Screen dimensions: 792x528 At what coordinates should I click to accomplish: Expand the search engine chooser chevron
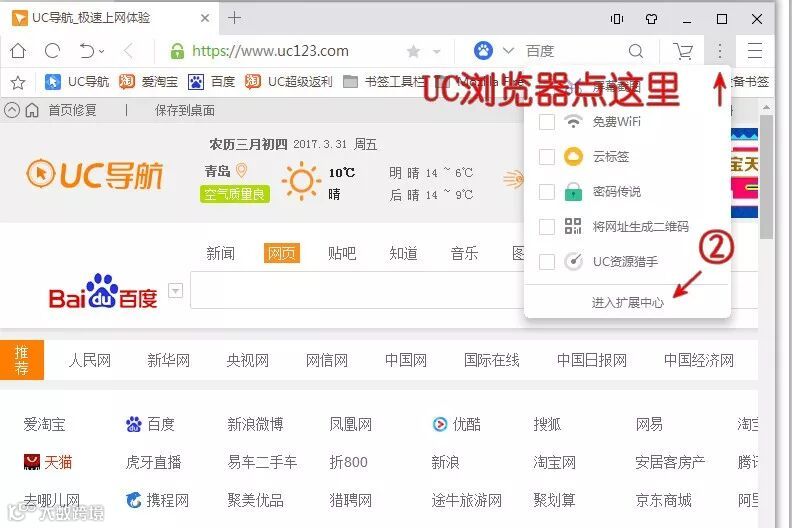[508, 51]
